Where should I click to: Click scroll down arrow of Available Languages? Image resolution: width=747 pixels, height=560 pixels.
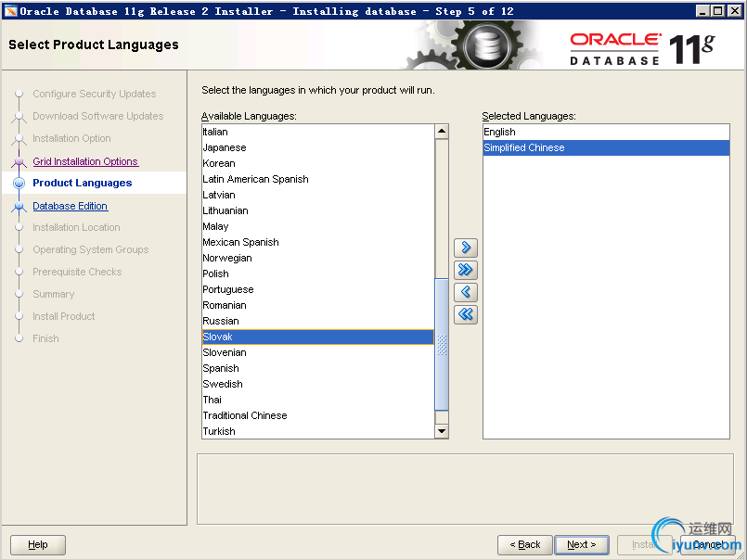[442, 431]
